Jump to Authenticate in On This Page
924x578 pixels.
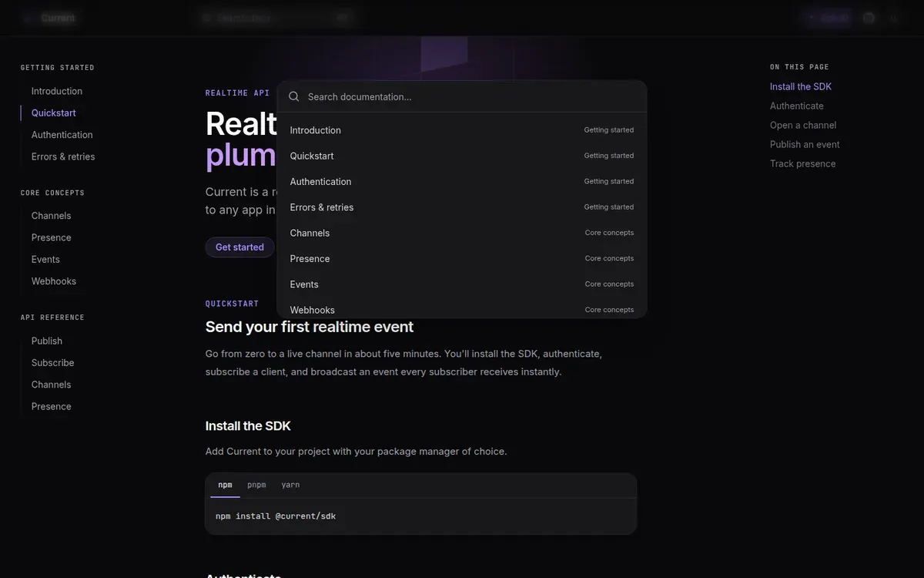click(797, 106)
